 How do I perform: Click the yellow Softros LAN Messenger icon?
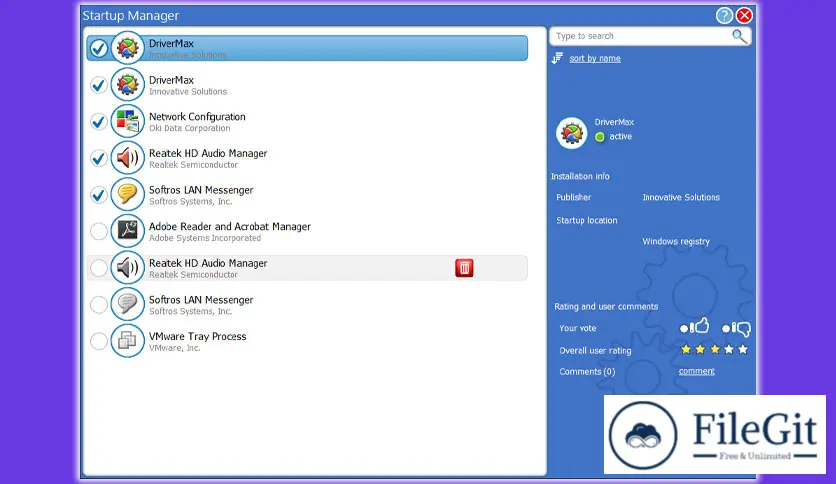tap(127, 195)
